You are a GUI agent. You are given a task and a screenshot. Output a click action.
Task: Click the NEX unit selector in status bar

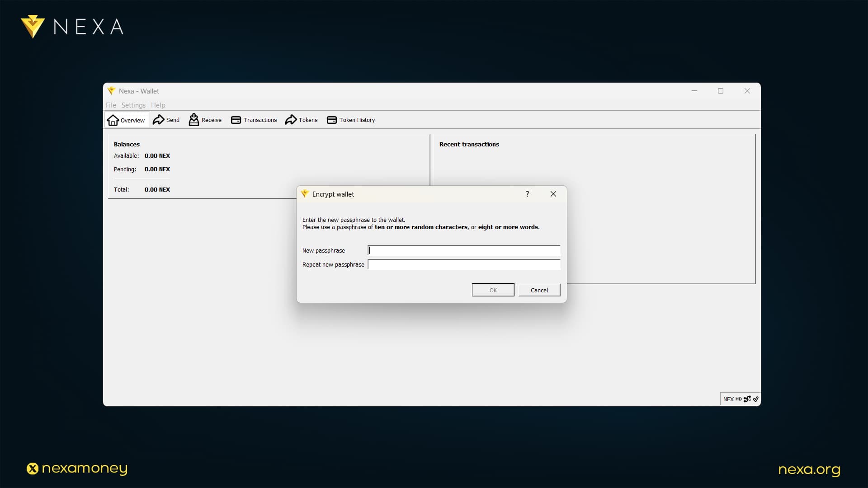click(x=728, y=399)
